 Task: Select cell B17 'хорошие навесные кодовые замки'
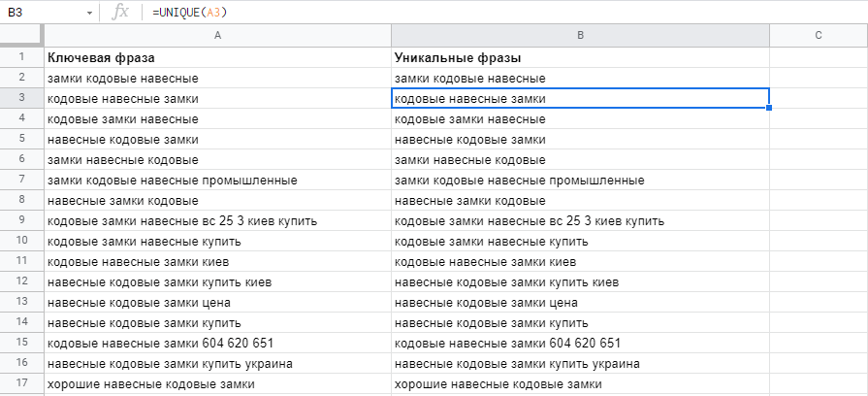pyautogui.click(x=580, y=383)
